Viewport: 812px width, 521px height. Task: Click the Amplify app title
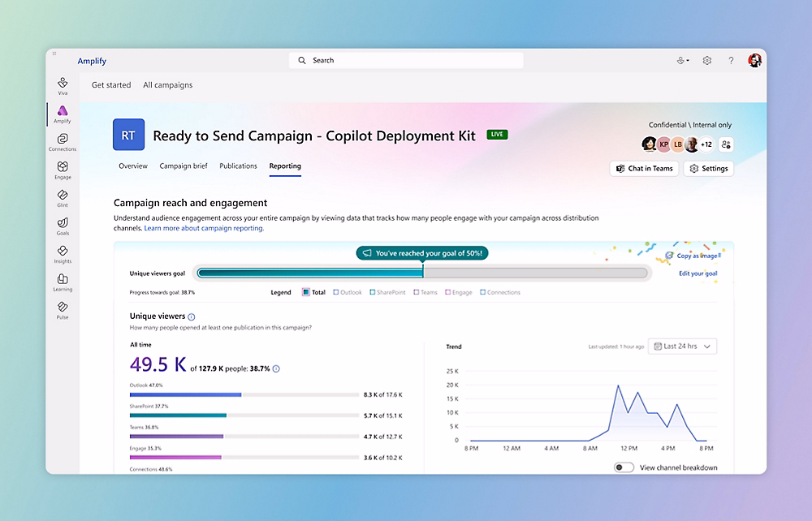tap(92, 61)
